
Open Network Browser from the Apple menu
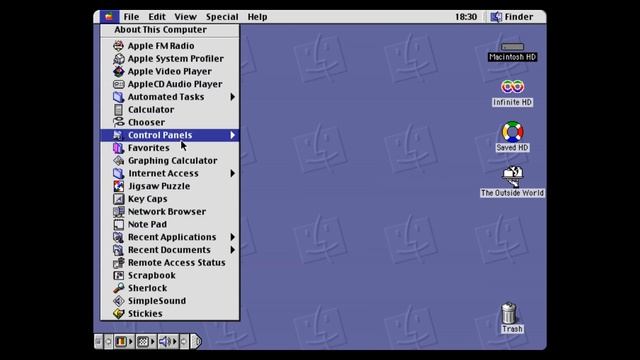tap(169, 211)
